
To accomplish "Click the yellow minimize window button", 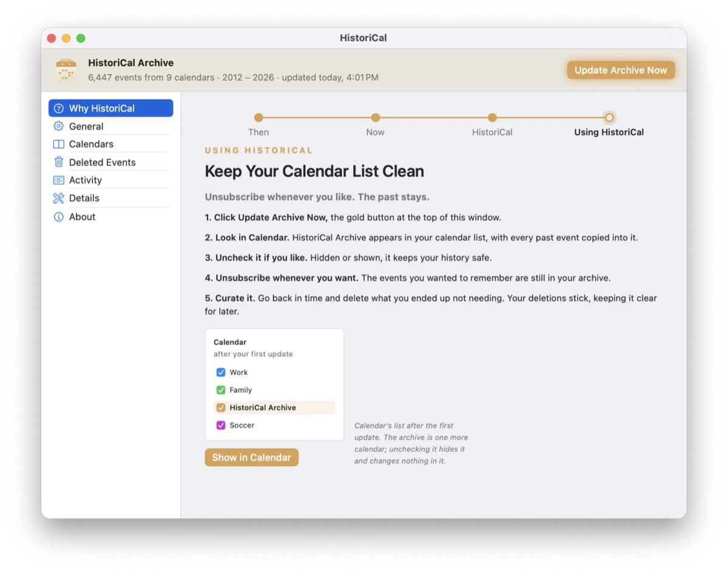I will click(x=66, y=38).
